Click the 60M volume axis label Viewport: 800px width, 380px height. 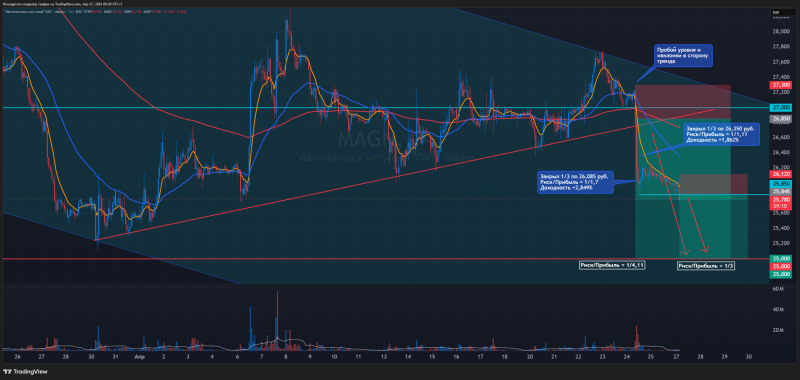[x=778, y=289]
